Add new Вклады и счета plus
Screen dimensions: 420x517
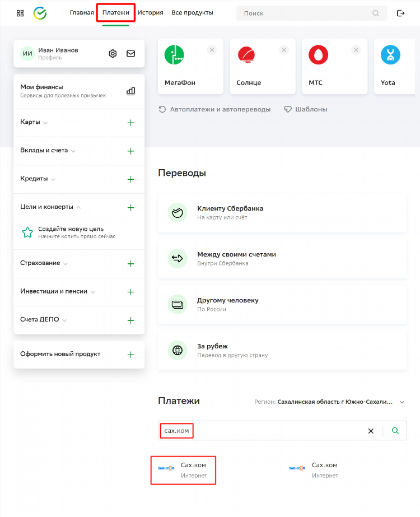pyautogui.click(x=131, y=151)
